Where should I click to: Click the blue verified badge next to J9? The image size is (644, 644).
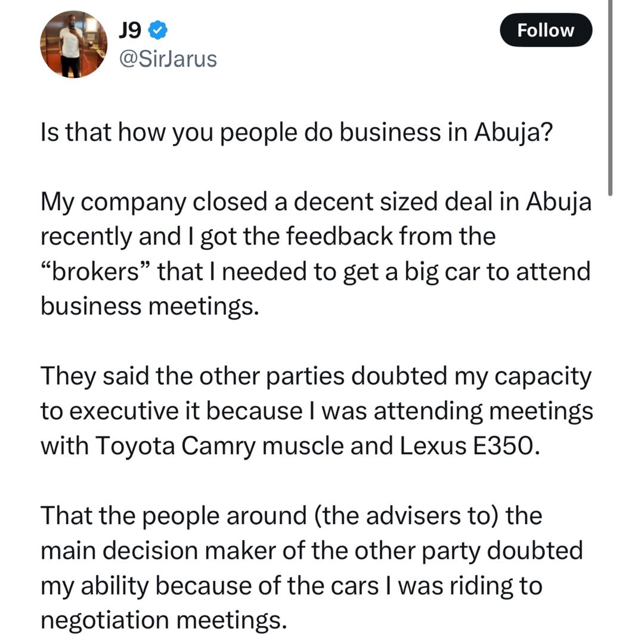pos(158,28)
